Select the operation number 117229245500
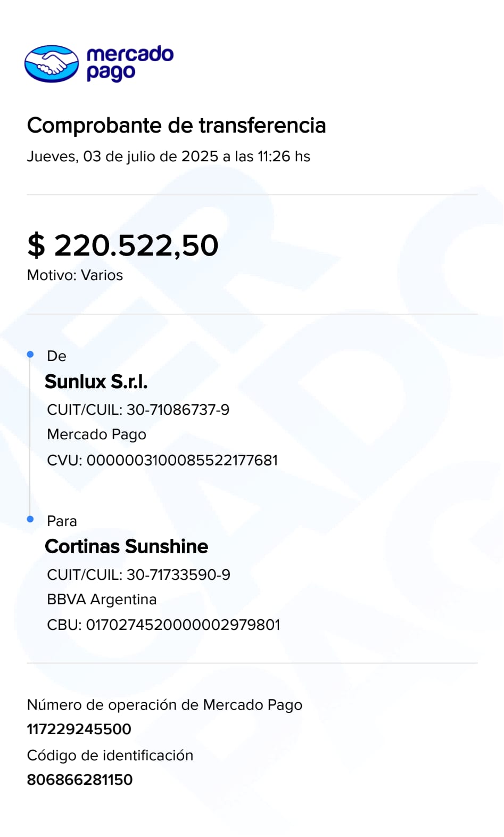Viewport: 504px width, 837px height. click(79, 729)
